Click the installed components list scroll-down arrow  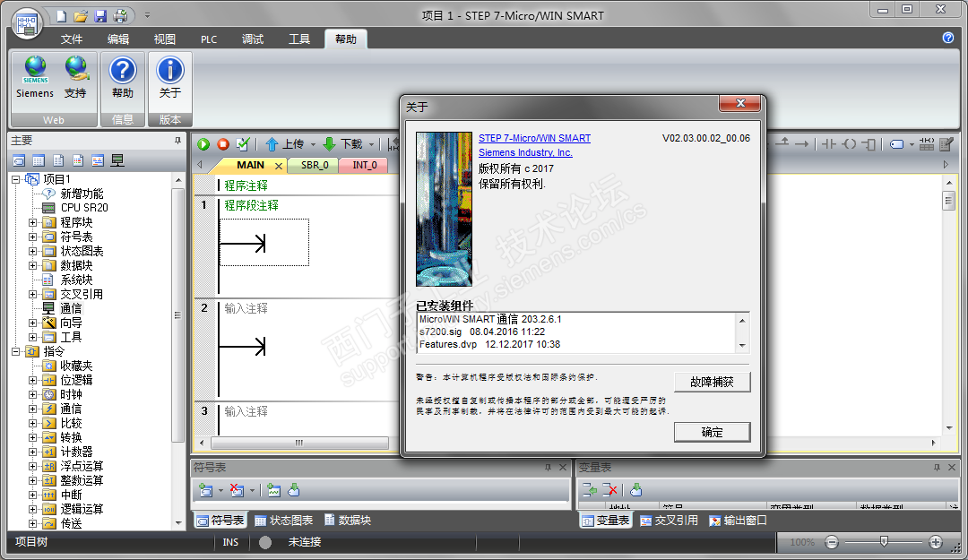[x=742, y=346]
